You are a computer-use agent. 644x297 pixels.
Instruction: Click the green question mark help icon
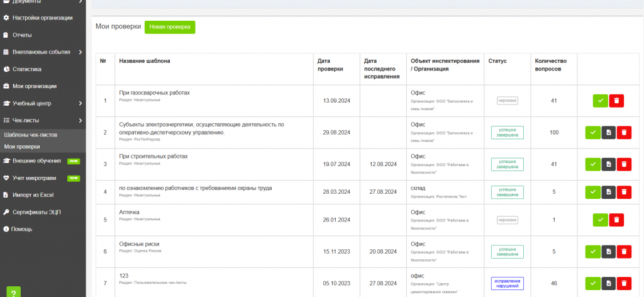click(14, 292)
